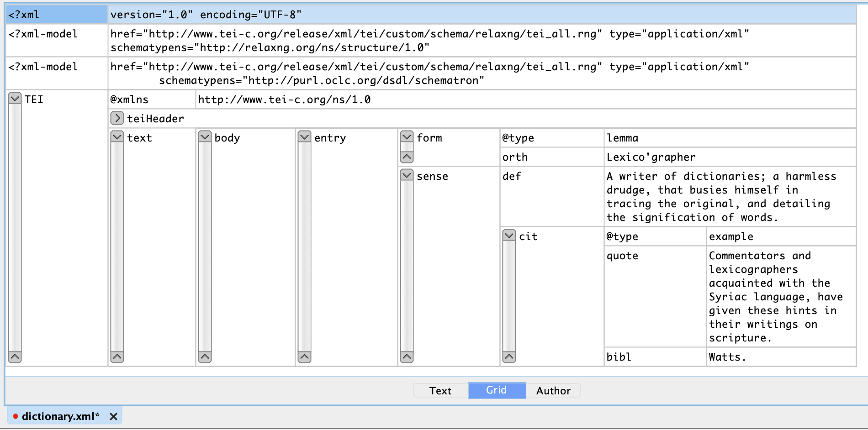
Task: Collapse the entry element using its top arrow
Action: pyautogui.click(x=304, y=137)
